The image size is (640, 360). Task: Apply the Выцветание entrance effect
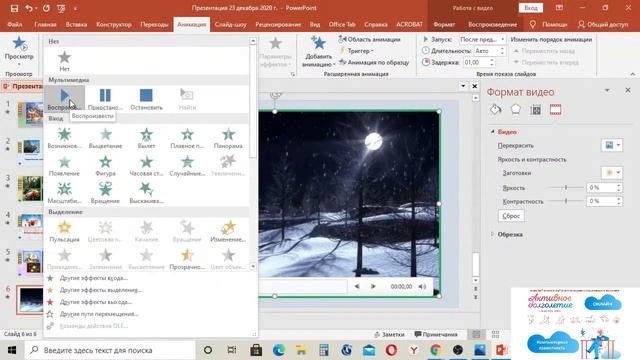point(105,138)
